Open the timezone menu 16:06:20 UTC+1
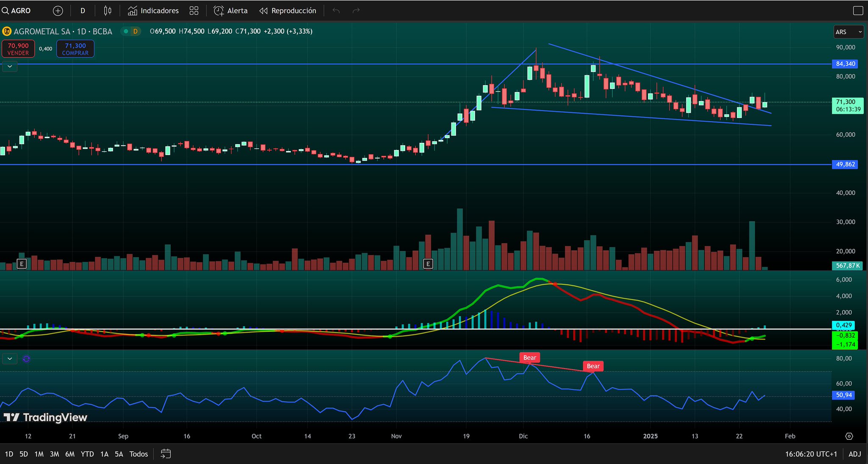 pyautogui.click(x=811, y=454)
